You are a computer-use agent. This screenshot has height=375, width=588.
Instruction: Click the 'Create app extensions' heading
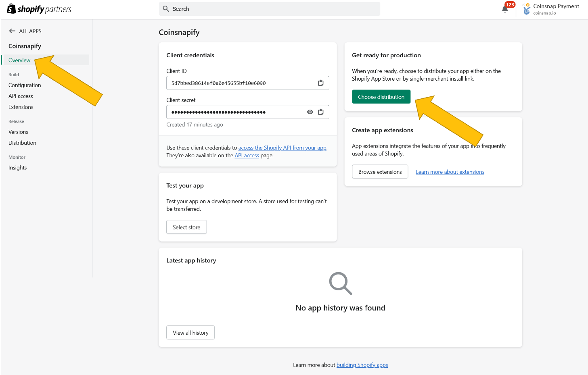[383, 130]
